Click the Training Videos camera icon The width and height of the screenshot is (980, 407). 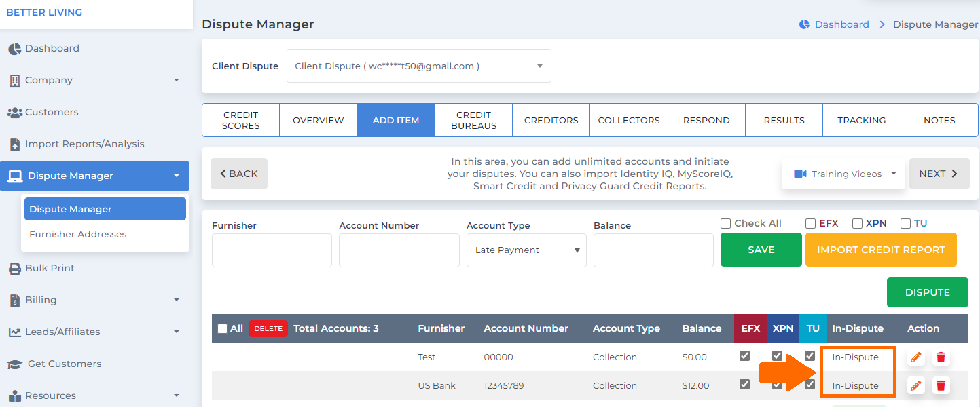[800, 174]
